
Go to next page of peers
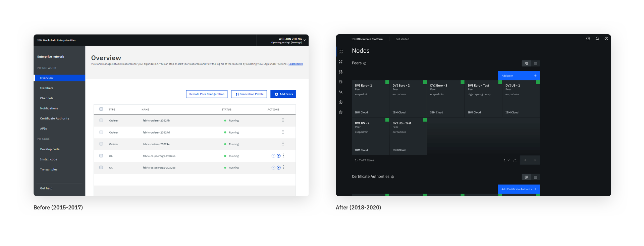pyautogui.click(x=535, y=160)
